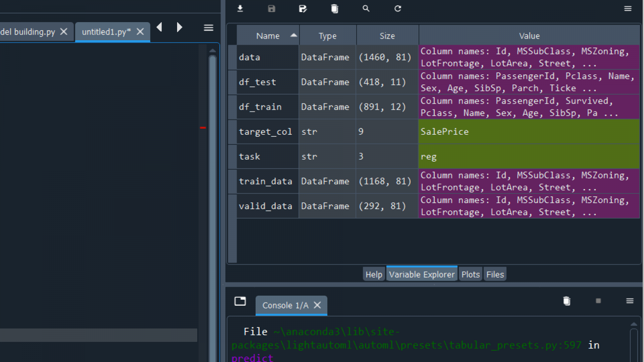Open console options hamburger menu
The height and width of the screenshot is (362, 644).
pos(630,301)
